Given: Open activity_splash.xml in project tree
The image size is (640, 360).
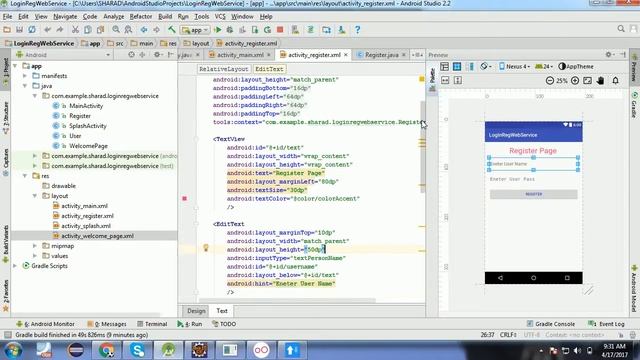Looking at the screenshot, I should click(x=86, y=226).
